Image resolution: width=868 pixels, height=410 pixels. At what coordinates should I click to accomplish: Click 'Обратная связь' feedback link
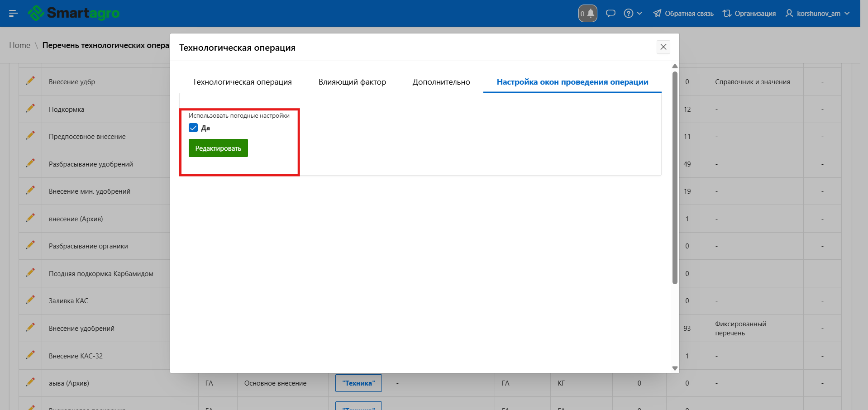(x=683, y=14)
